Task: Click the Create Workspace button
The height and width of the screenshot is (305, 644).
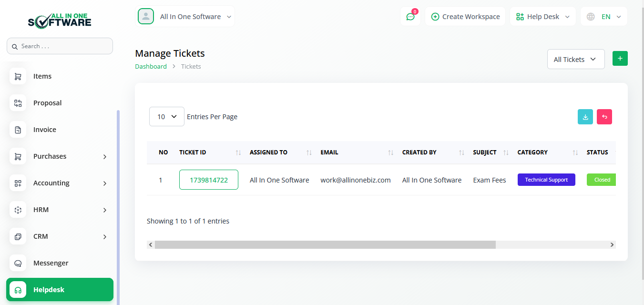Action: [x=465, y=17]
